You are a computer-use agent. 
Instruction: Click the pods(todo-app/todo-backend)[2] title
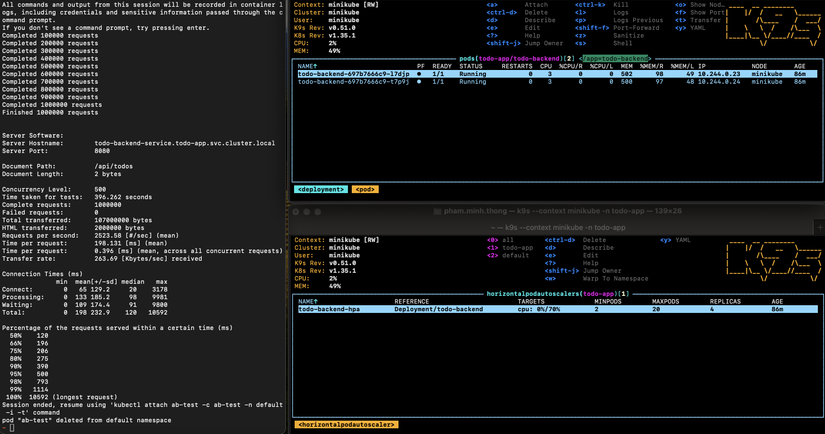(x=517, y=58)
